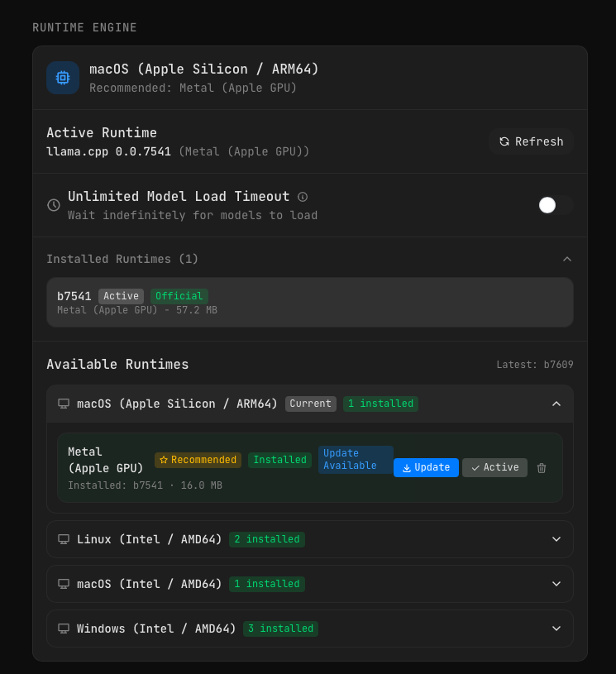Select the macOS (Intel / AMD64) section header

pyautogui.click(x=309, y=584)
